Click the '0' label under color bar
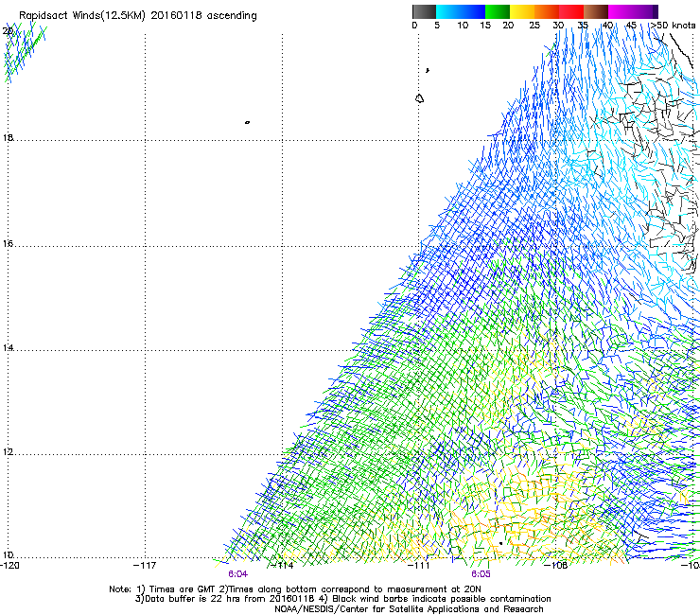The height and width of the screenshot is (615, 700). (414, 26)
